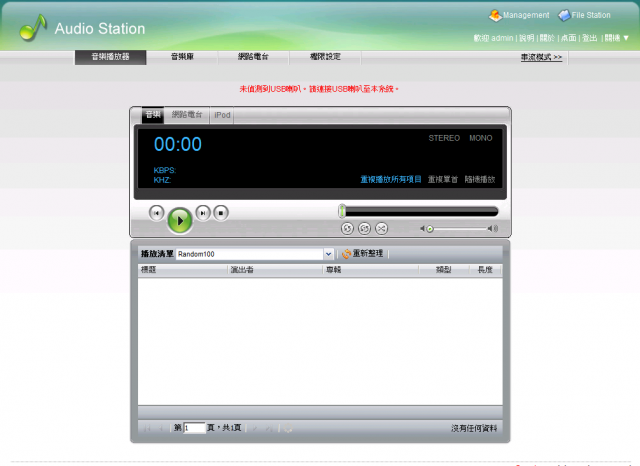The width and height of the screenshot is (640, 466).
Task: Click the 重新整理 refresh button
Action: pos(362,254)
